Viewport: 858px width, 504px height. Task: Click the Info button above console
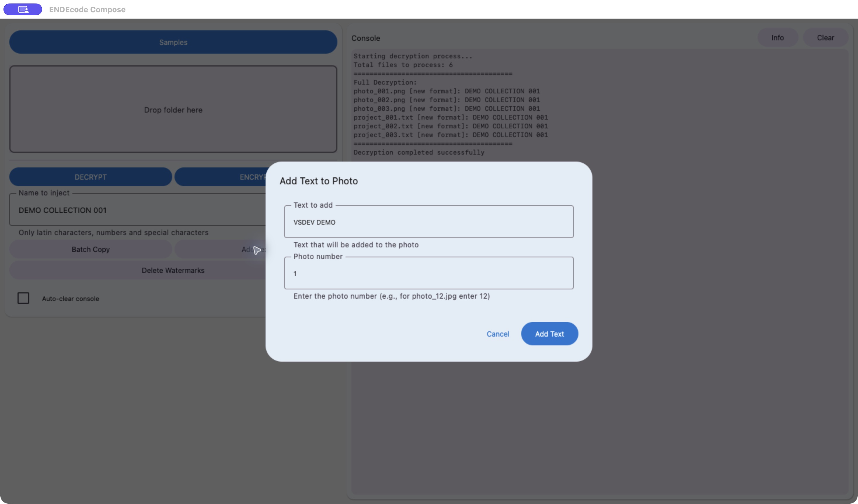click(778, 37)
